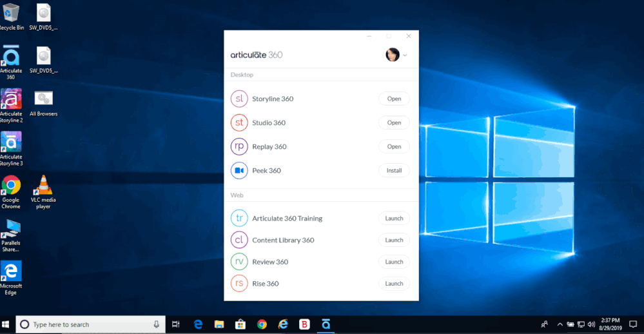This screenshot has width=644, height=334.
Task: Click the Review 360 'rv' icon
Action: (239, 262)
